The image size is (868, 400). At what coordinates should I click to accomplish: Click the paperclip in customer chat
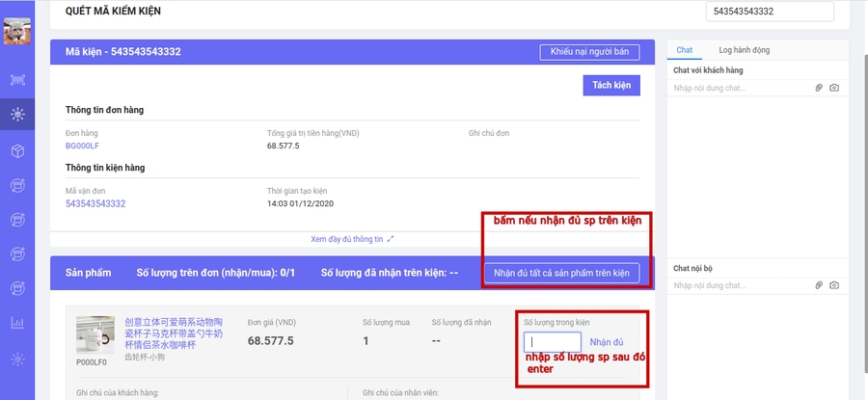pos(819,88)
